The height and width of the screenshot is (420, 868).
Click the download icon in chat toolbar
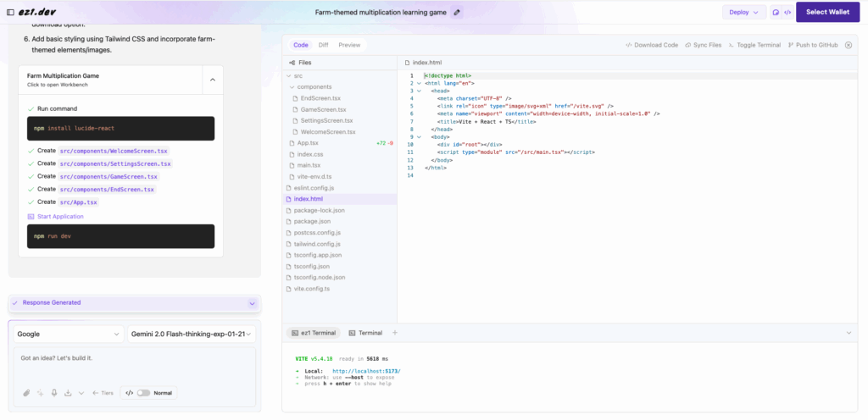coord(69,393)
